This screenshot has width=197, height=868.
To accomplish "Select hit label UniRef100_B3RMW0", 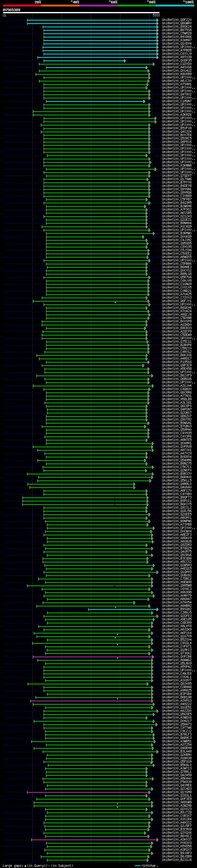I will 177,233.
